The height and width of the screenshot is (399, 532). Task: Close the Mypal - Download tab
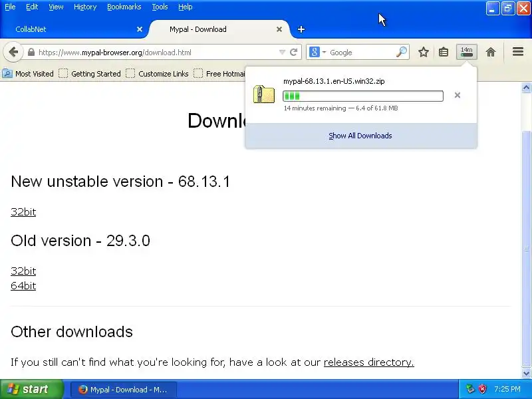point(279,29)
